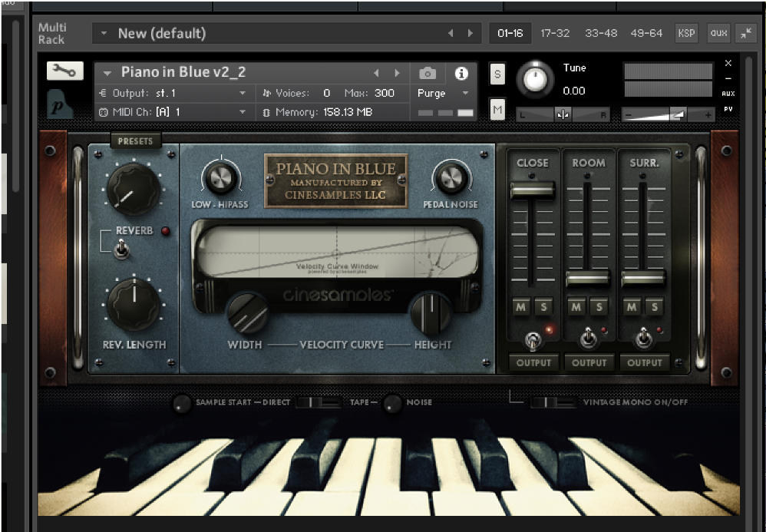Open the Presets button
766x532 pixels.
pos(135,141)
